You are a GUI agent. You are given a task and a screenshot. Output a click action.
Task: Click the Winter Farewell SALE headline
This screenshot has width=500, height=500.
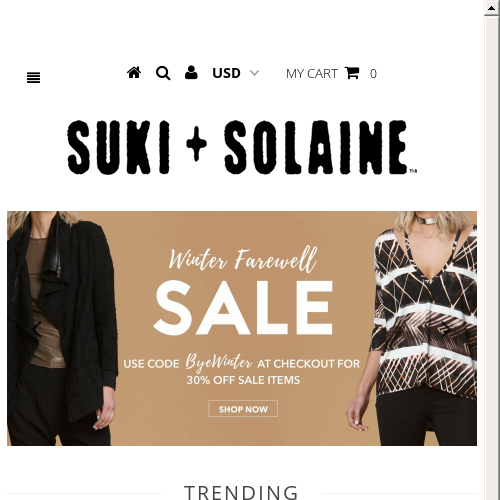[x=243, y=292]
